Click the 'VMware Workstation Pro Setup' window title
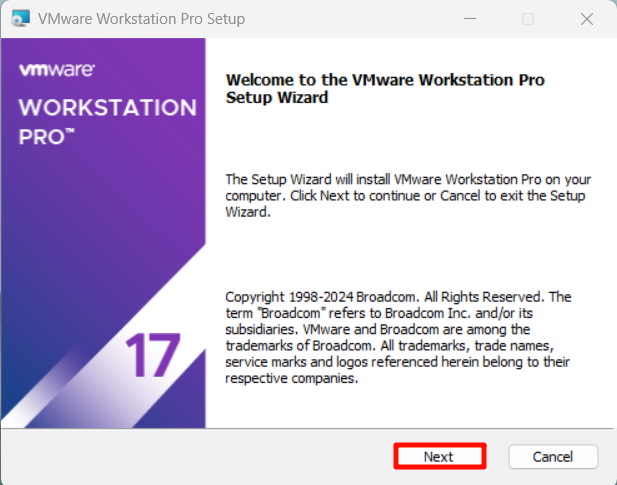This screenshot has width=617, height=485. click(x=141, y=19)
